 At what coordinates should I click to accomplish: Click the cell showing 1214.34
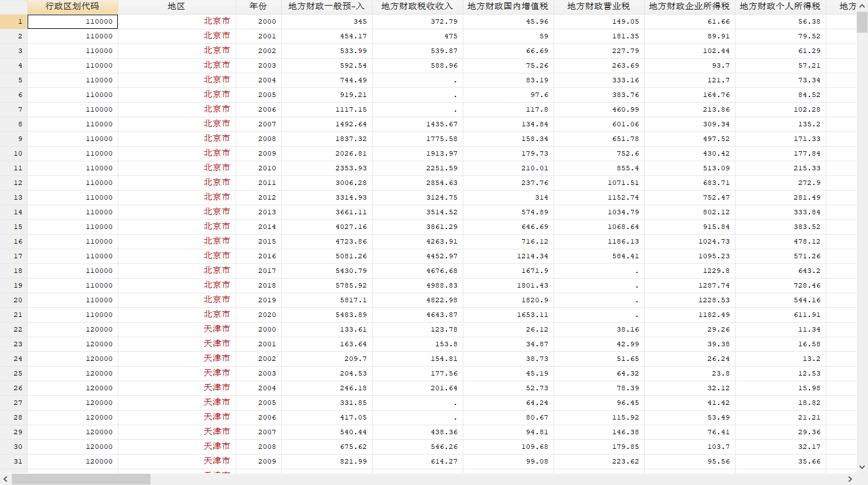click(508, 256)
